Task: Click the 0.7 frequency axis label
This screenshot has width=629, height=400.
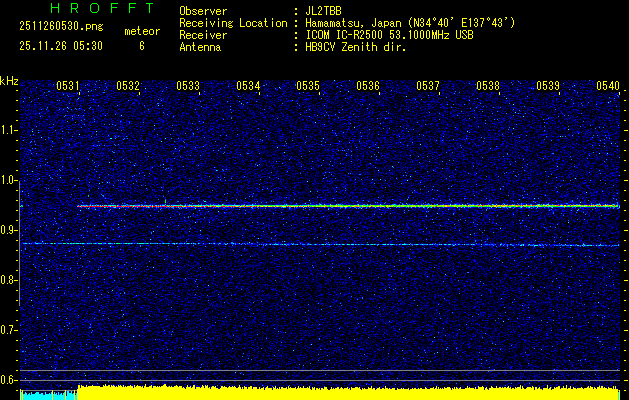Action: click(10, 329)
